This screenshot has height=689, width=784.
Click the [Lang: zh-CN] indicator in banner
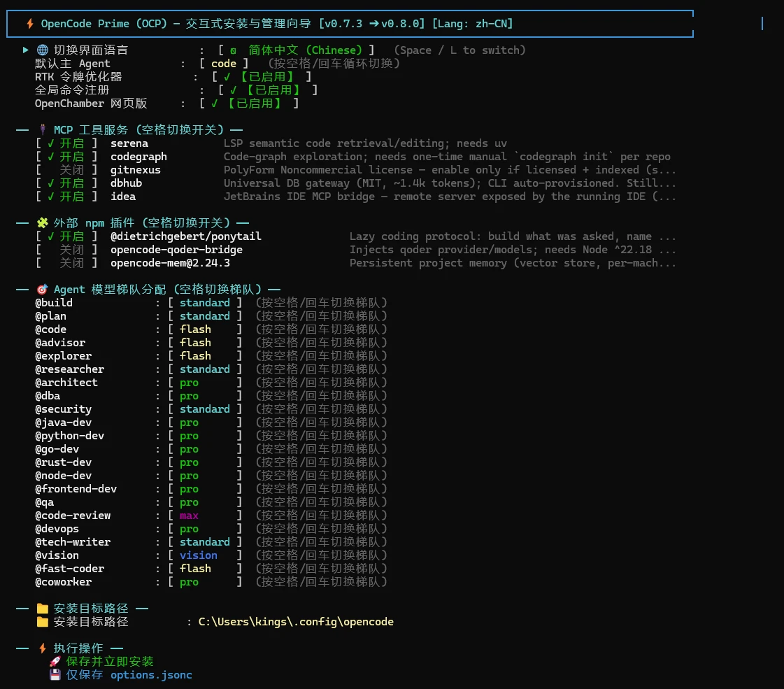pyautogui.click(x=473, y=24)
